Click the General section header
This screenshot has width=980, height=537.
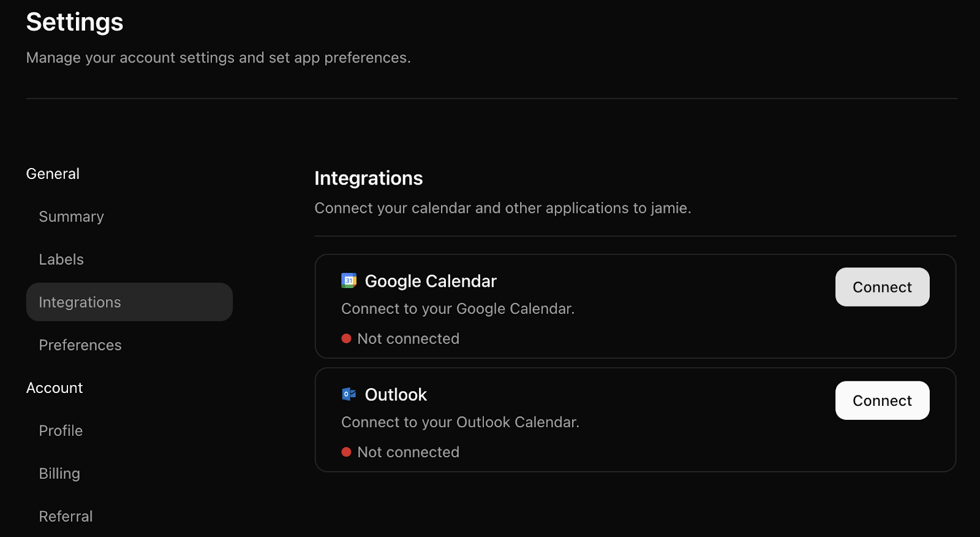pyautogui.click(x=53, y=173)
